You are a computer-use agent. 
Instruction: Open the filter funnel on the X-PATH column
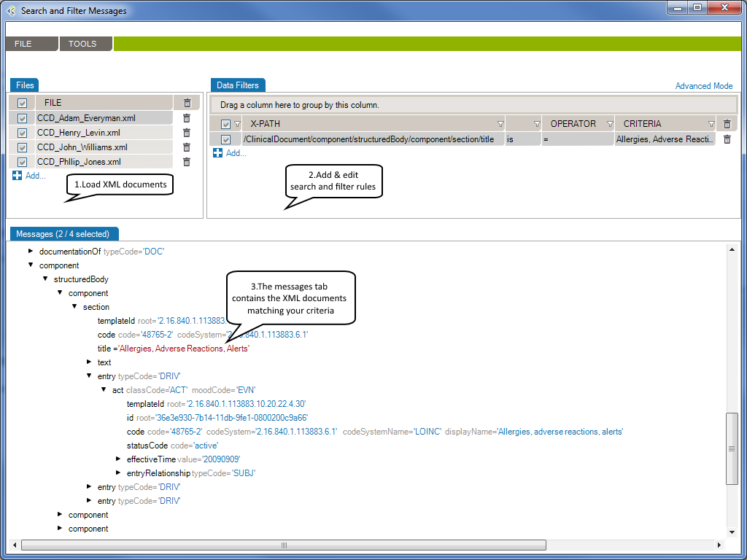pos(500,123)
